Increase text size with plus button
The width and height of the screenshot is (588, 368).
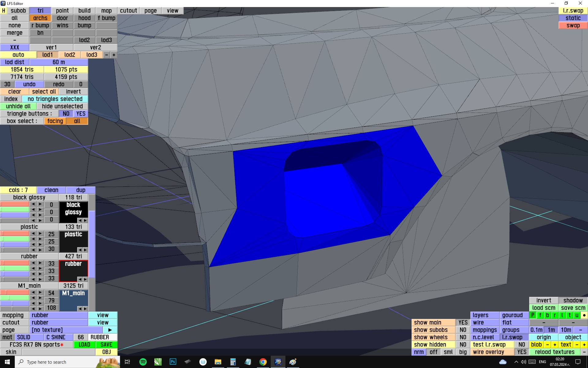click(584, 344)
